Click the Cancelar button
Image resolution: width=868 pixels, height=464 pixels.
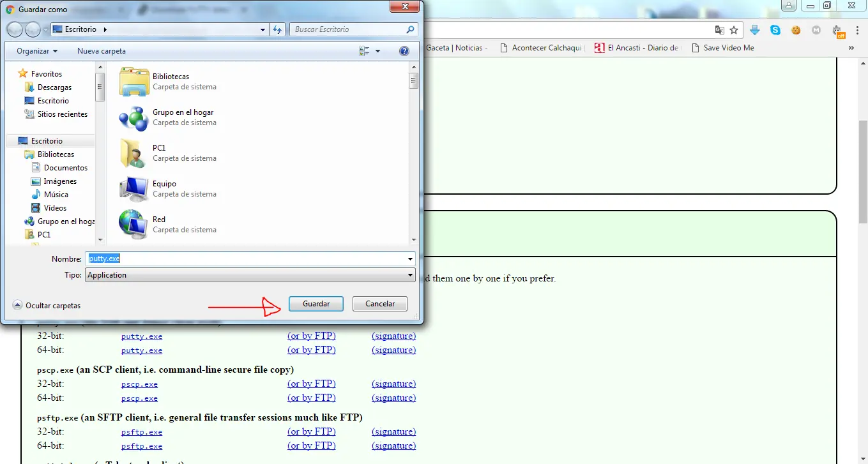click(x=380, y=304)
